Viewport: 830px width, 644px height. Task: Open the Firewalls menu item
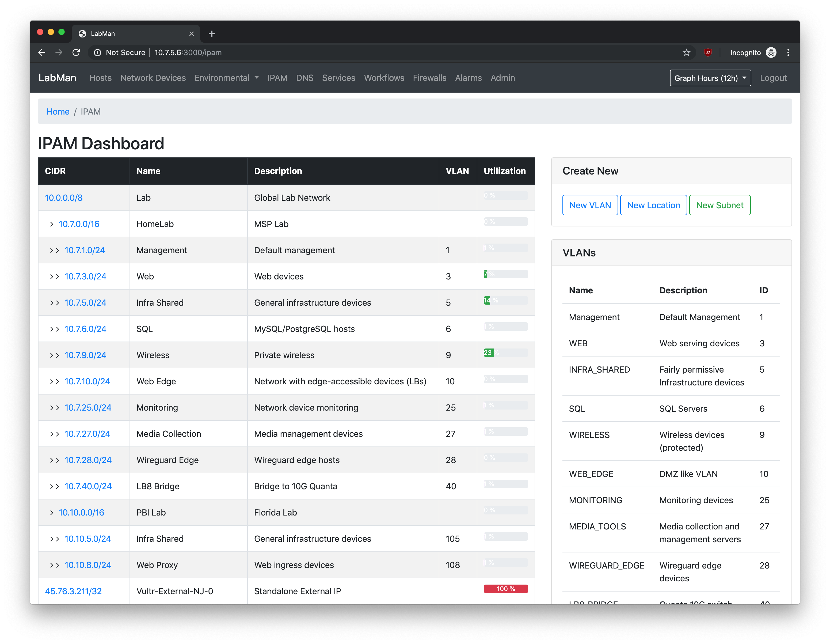tap(429, 78)
